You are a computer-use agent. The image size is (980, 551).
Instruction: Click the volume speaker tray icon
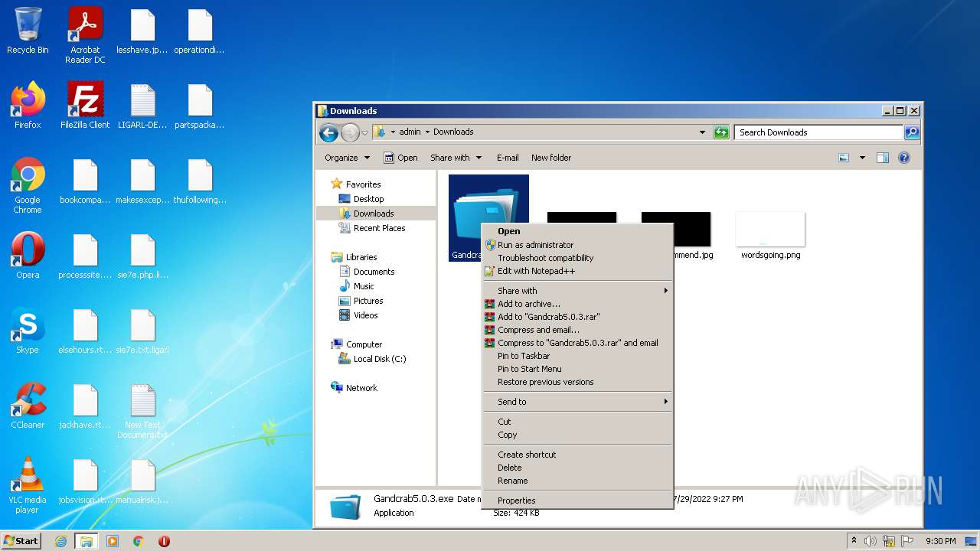coord(871,541)
